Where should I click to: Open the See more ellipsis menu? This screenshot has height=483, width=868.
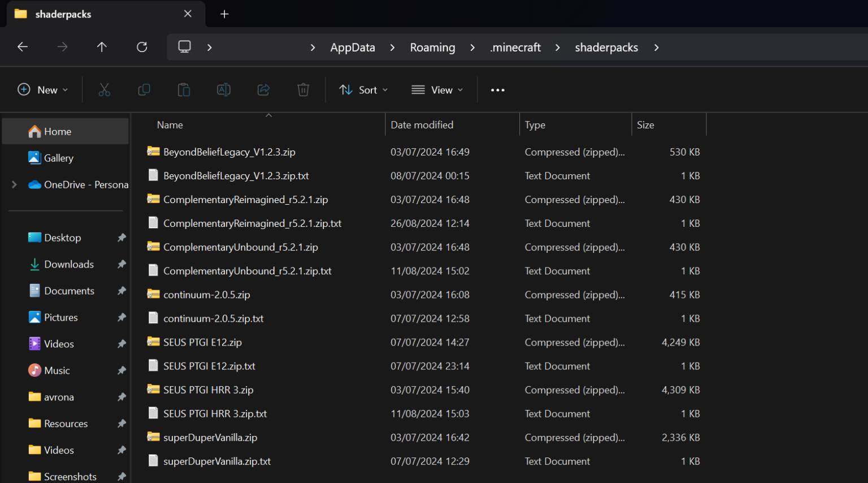pos(497,90)
